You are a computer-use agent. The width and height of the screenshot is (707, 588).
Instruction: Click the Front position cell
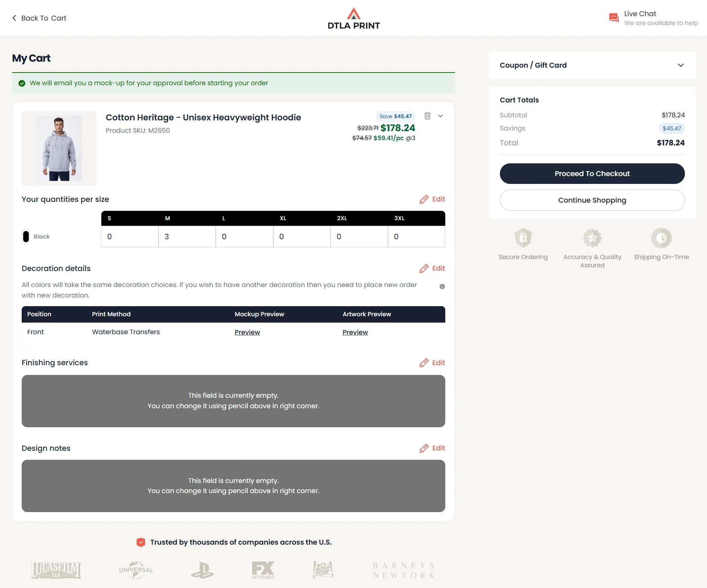(36, 332)
